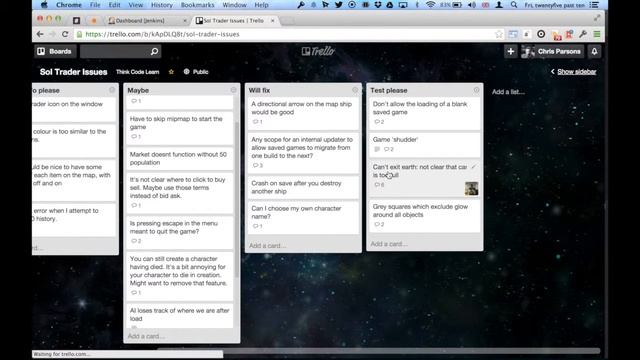Image resolution: width=640 pixels, height=360 pixels.
Task: Open card 'Can't exit earth: not clear that car'
Action: point(424,179)
